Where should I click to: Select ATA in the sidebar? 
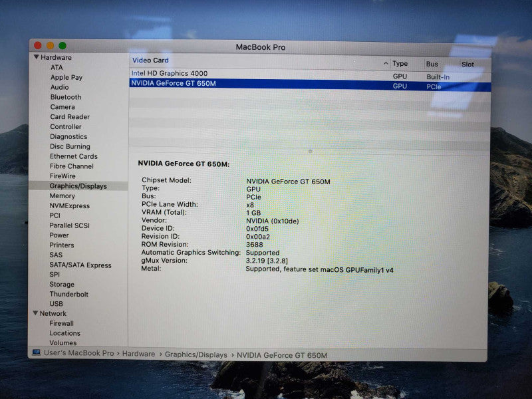pos(57,67)
